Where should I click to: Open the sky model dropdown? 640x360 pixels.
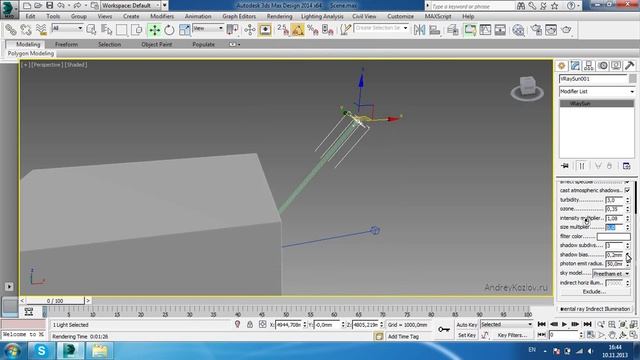coord(611,273)
